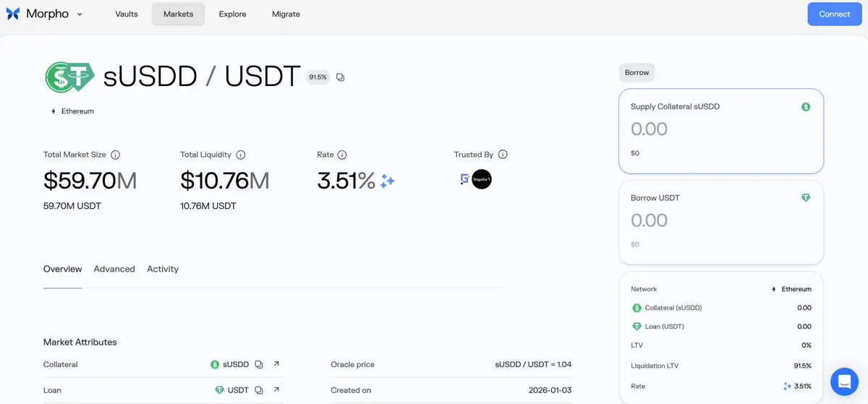Viewport: 868px width, 404px height.
Task: Click oracle price sUSDD / USDT = 1.04
Action: pyautogui.click(x=533, y=365)
